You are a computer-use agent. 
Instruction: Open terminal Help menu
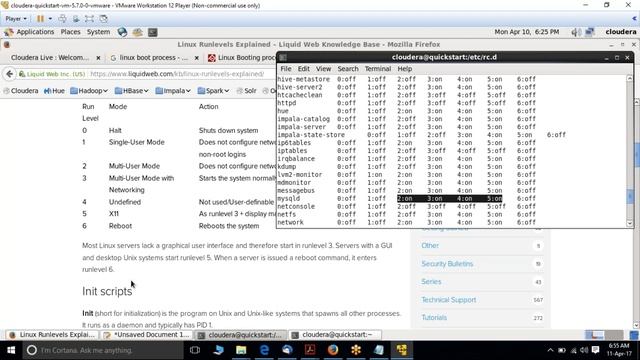point(404,69)
